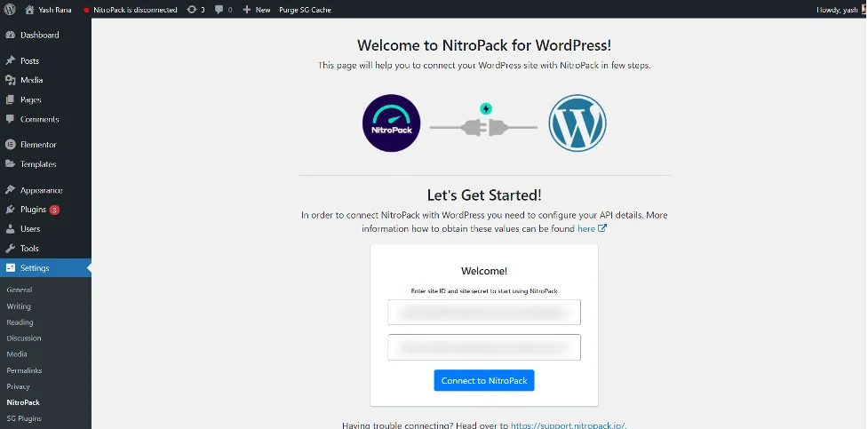Click the Dashboard gauge icon in sidebar
The image size is (868, 429).
10,35
